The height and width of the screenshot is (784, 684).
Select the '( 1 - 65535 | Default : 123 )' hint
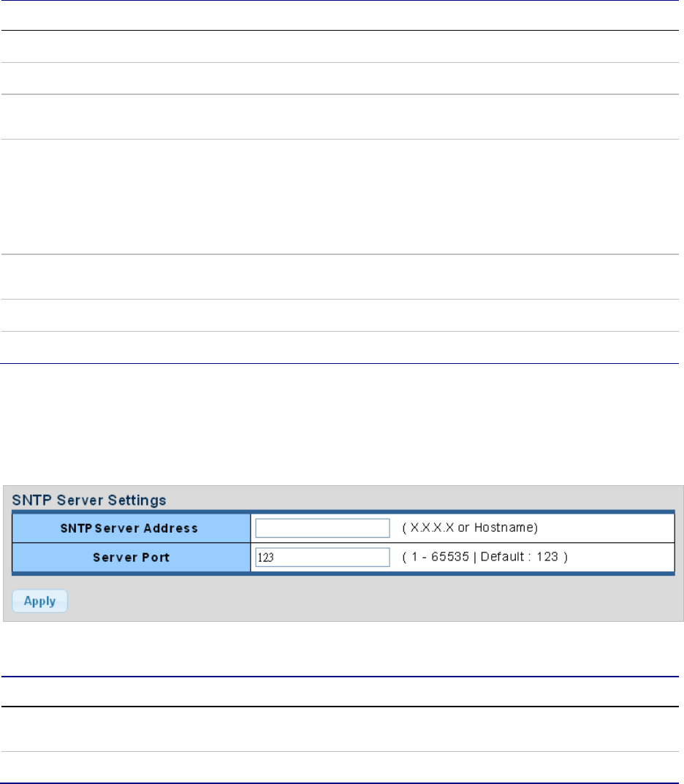point(485,557)
